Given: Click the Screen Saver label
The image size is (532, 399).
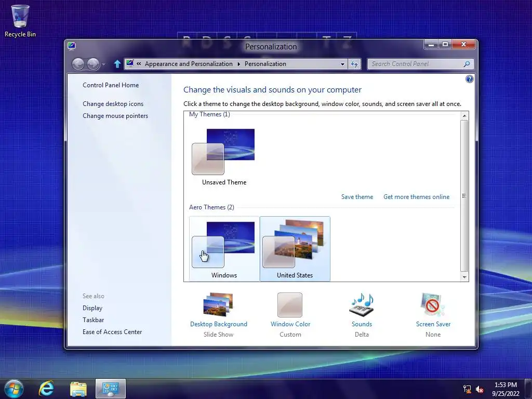Looking at the screenshot, I should pos(433,324).
